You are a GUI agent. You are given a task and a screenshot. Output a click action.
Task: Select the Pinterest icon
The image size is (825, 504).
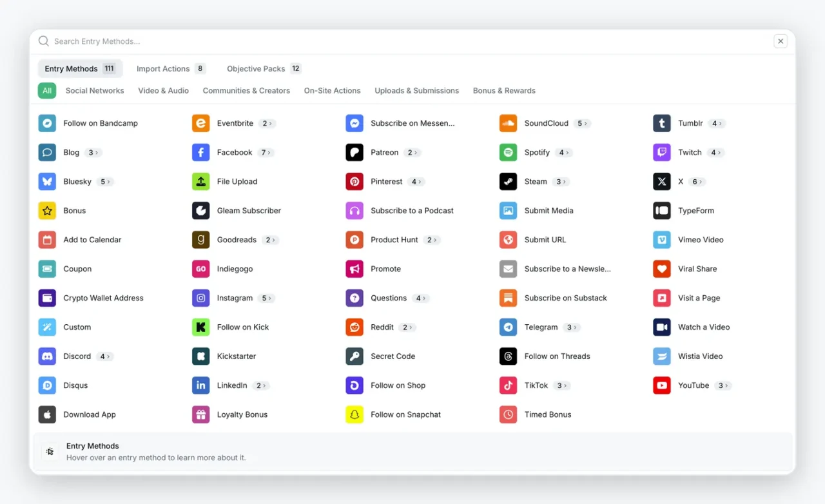coord(354,182)
